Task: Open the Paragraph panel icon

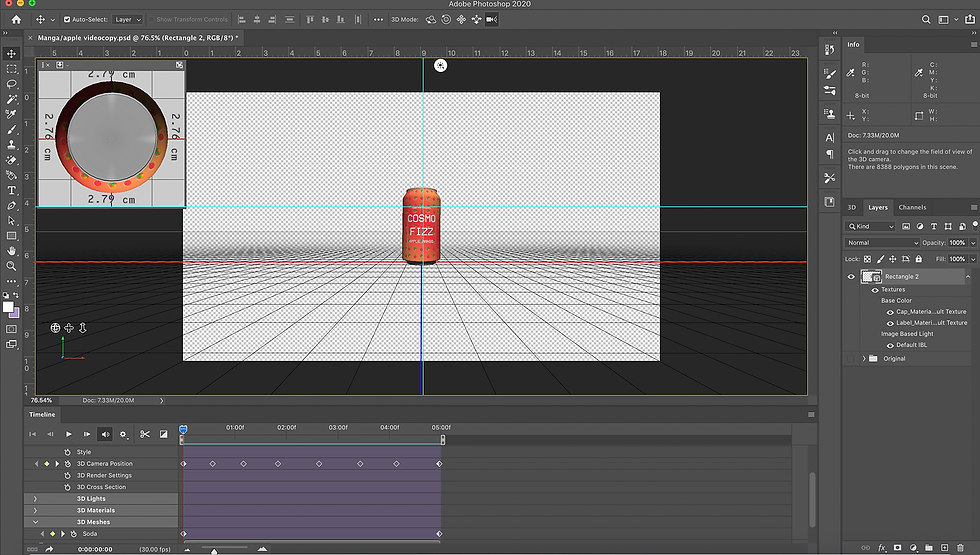Action: (829, 154)
